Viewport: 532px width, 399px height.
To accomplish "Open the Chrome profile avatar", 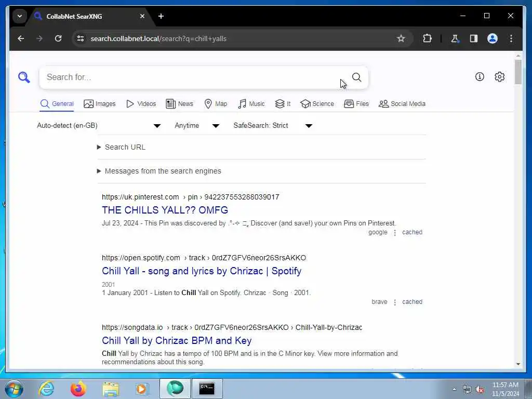I will pyautogui.click(x=493, y=38).
